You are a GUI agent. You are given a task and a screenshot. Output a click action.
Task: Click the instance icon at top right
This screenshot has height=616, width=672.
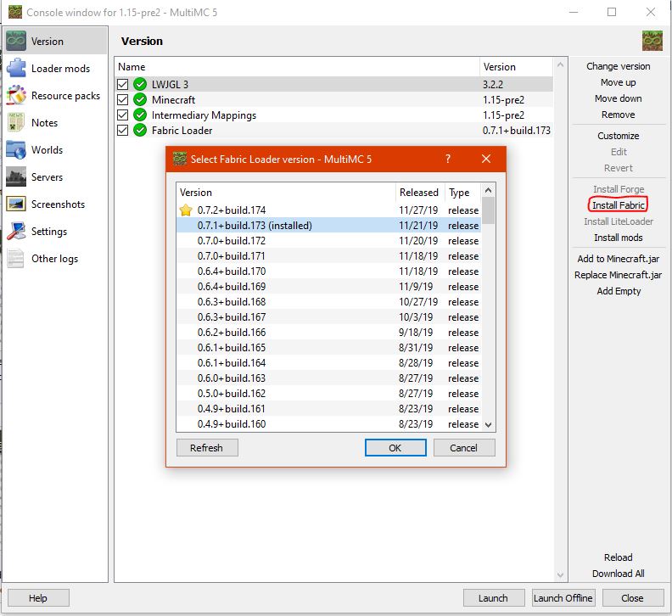[x=652, y=42]
